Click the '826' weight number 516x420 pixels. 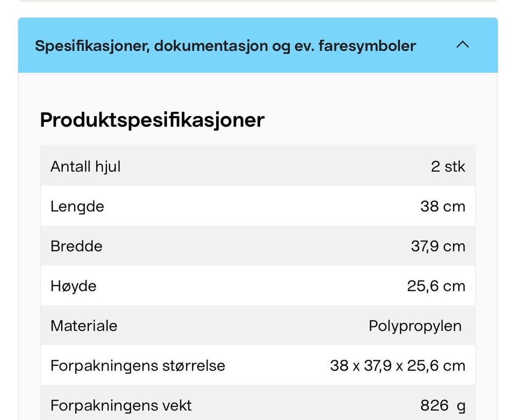[x=434, y=405]
